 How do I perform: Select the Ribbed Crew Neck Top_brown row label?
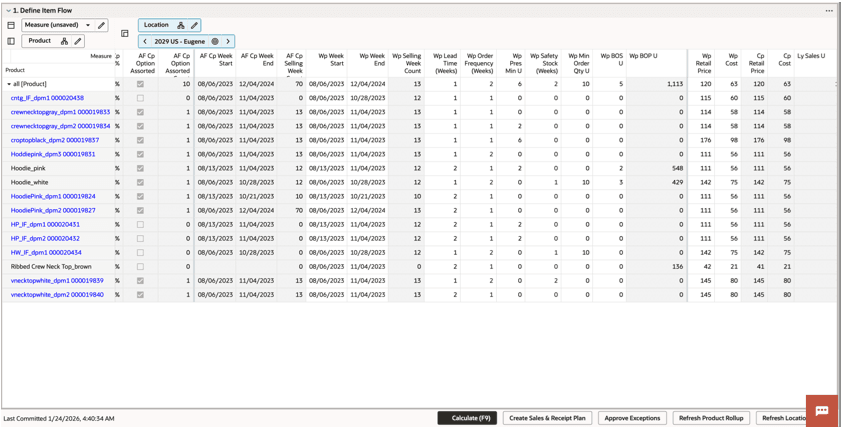click(51, 266)
